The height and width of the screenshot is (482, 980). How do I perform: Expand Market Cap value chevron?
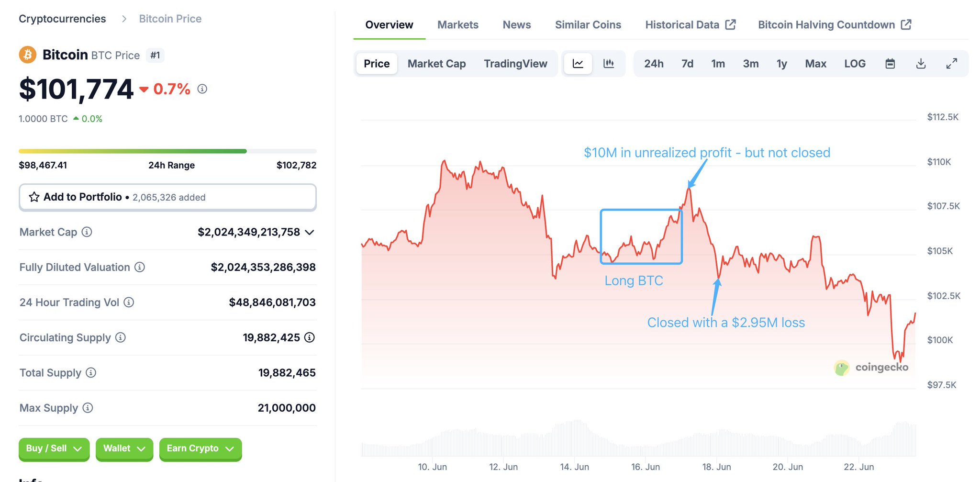[x=310, y=233]
